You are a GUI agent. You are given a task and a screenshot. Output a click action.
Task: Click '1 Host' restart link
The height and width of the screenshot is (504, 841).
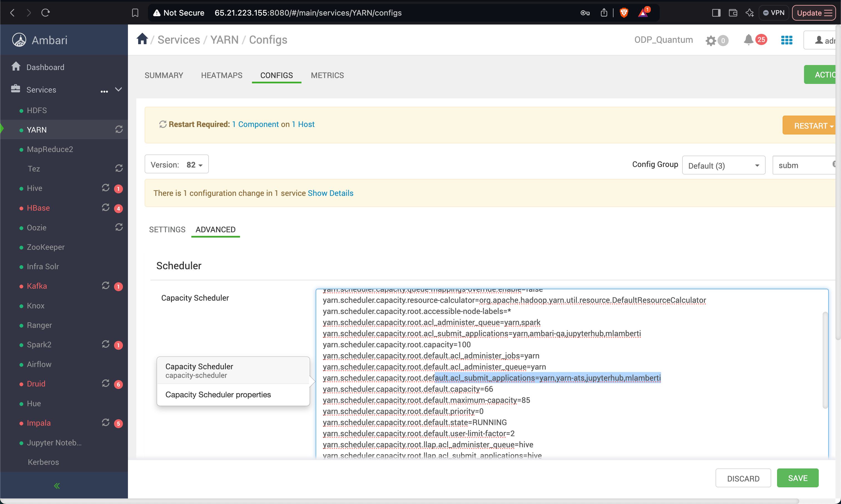(303, 124)
